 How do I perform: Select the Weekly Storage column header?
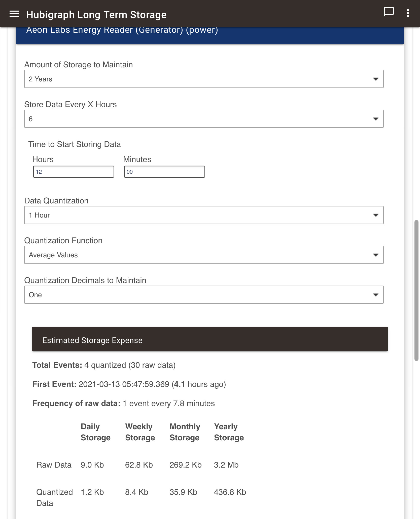[x=140, y=432]
